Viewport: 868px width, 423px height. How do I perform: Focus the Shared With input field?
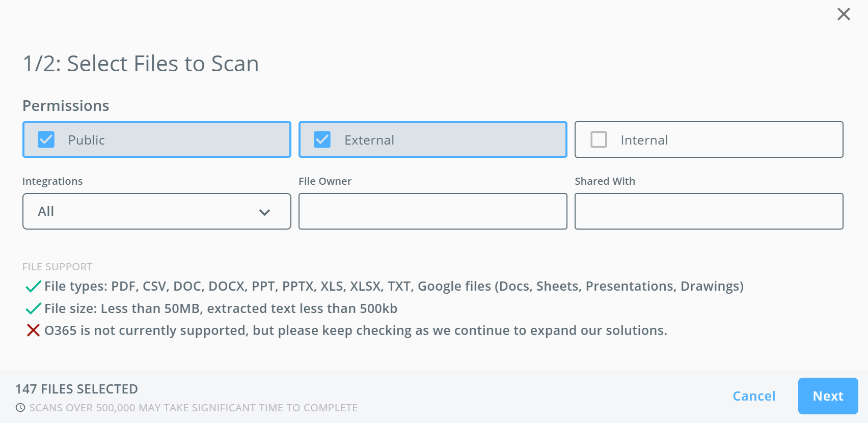coord(709,211)
